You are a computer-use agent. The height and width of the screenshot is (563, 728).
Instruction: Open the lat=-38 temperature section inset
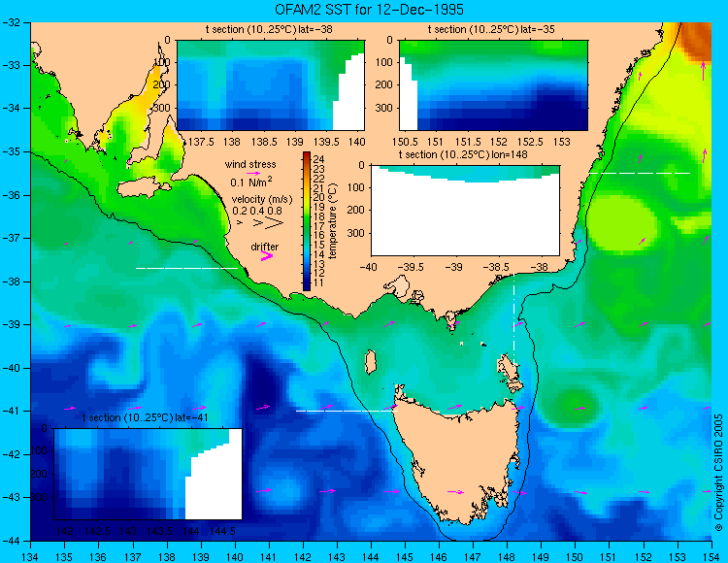[271, 85]
